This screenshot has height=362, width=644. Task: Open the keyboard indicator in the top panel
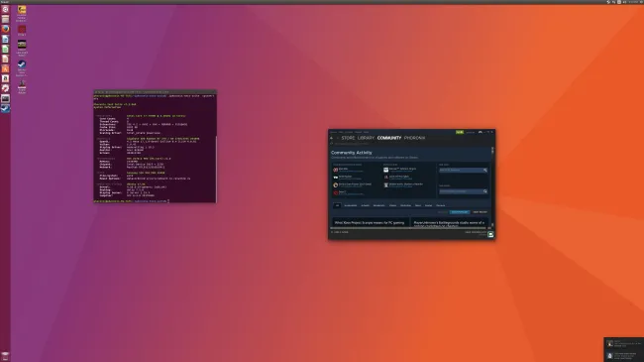(x=619, y=2)
